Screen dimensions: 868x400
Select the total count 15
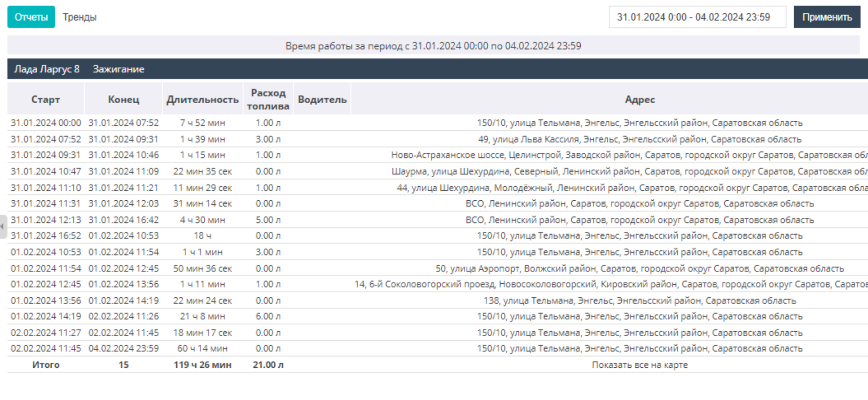pyautogui.click(x=123, y=365)
